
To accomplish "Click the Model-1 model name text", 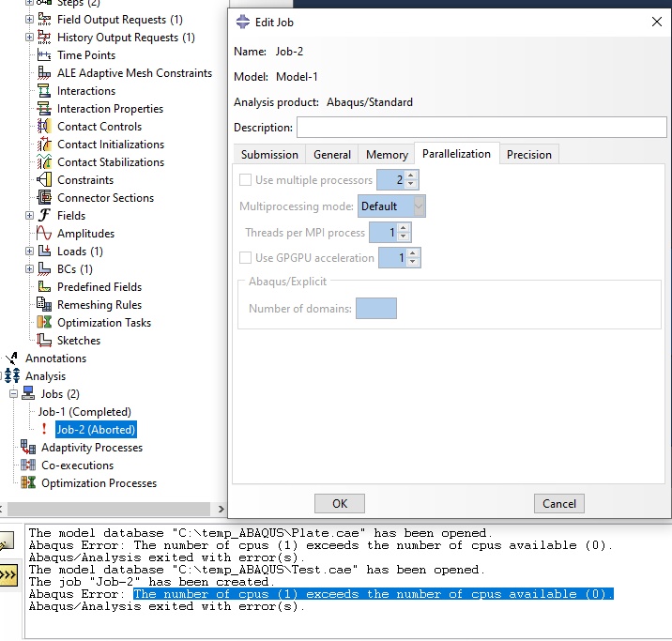I will (x=297, y=77).
